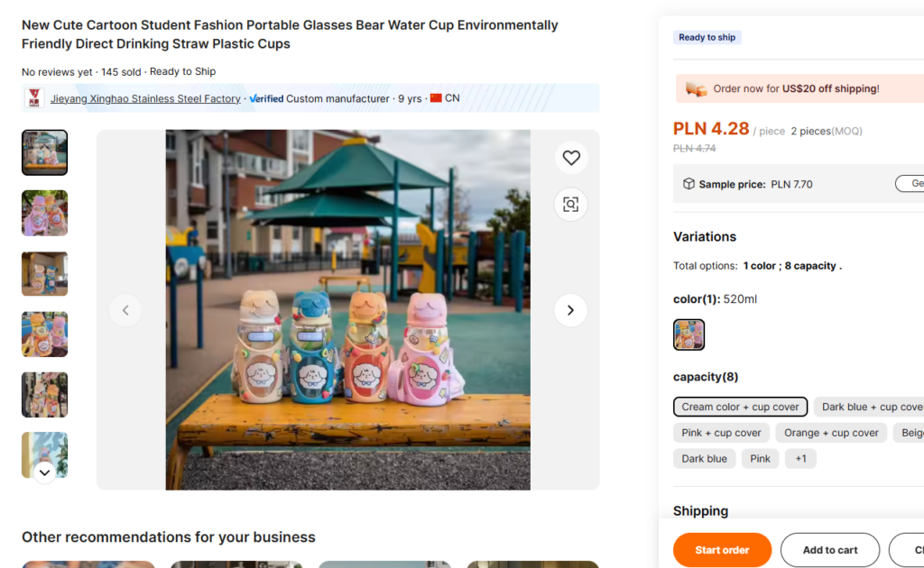Click Add to cart button

[x=829, y=550]
